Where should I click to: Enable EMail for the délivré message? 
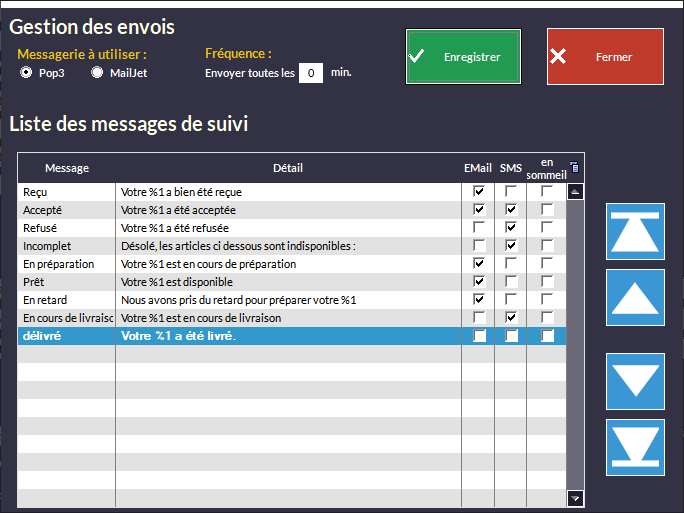[479, 336]
